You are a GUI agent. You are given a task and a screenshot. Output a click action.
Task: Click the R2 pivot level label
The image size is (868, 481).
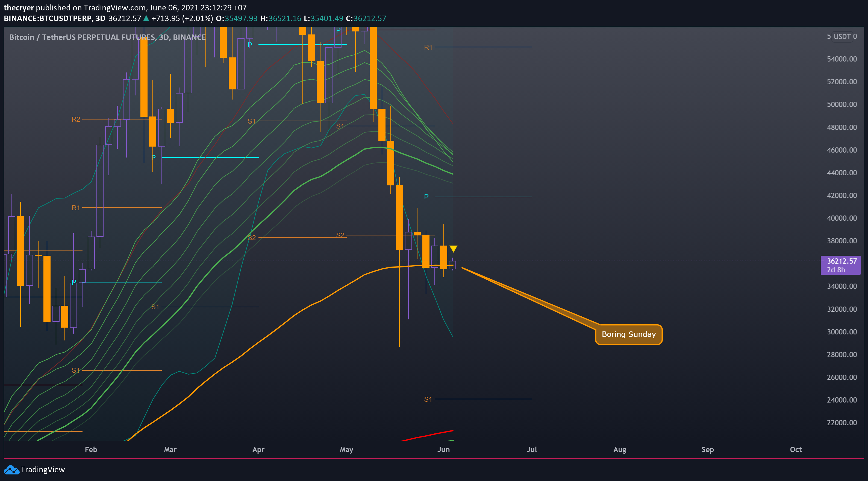pos(76,119)
